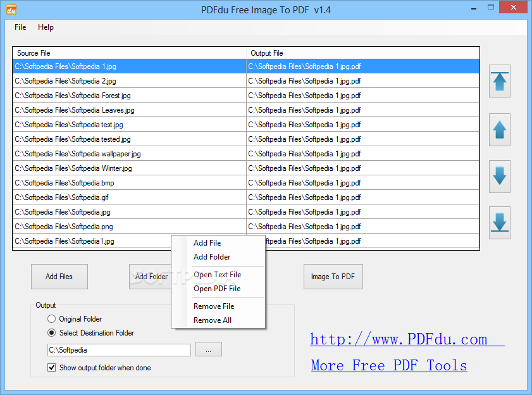Screen dimensions: 532x395
Task: Click the Image To PDF button
Action: [333, 277]
